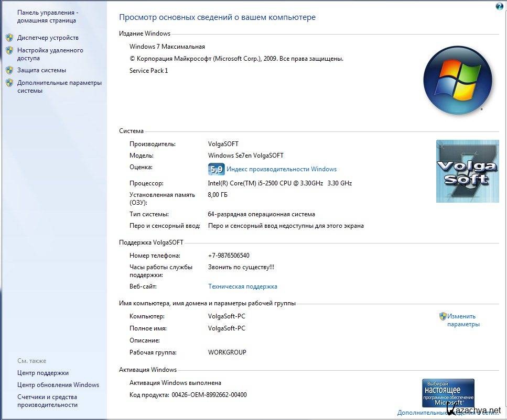Click the Дополнительные сведения в сети link
Screen dimensions: 507x420
click(422, 413)
